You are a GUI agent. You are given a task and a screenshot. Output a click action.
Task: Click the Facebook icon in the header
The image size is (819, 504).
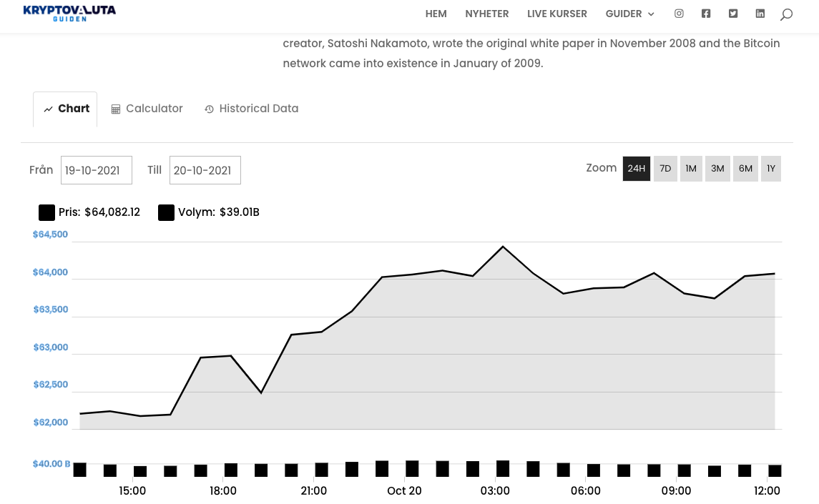[x=706, y=14]
